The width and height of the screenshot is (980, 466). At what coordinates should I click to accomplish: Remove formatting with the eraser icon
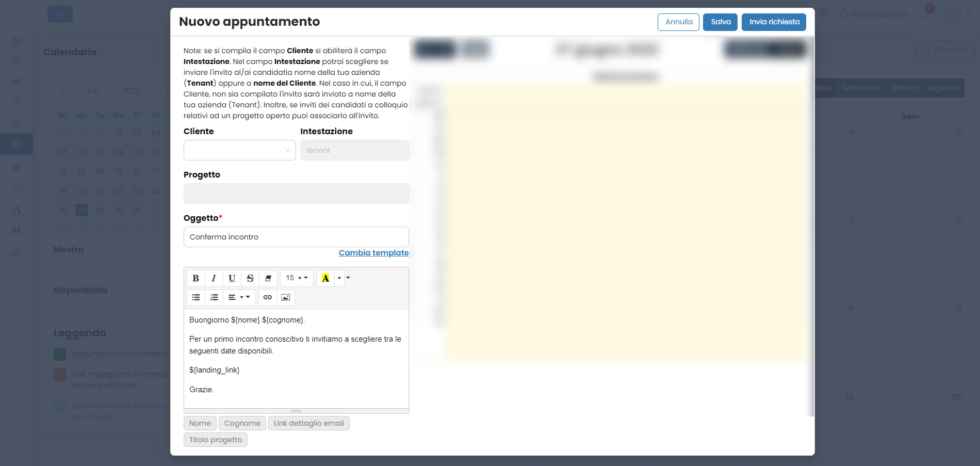click(268, 278)
